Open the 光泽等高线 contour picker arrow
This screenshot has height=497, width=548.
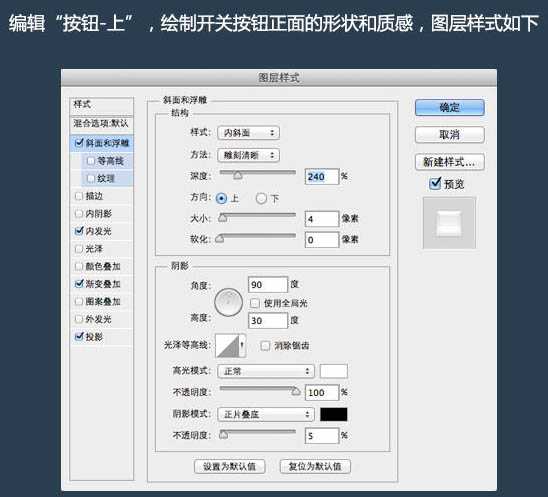(242, 345)
